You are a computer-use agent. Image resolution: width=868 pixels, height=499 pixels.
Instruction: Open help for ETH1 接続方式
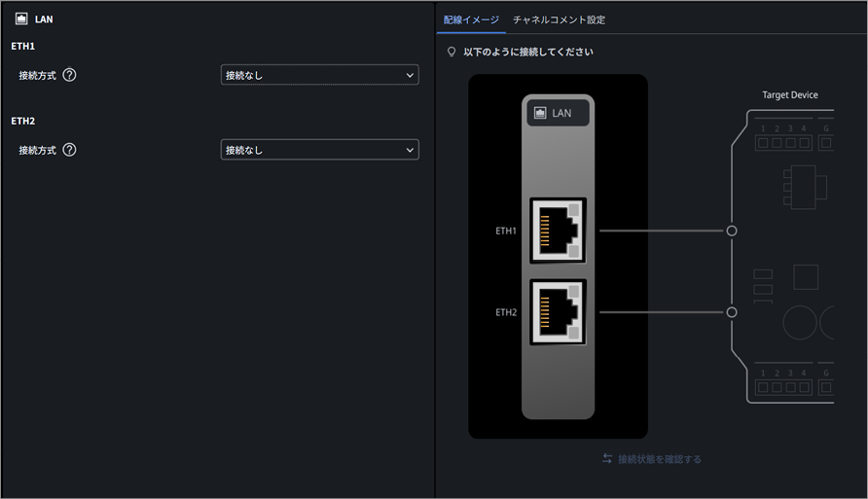tap(69, 75)
